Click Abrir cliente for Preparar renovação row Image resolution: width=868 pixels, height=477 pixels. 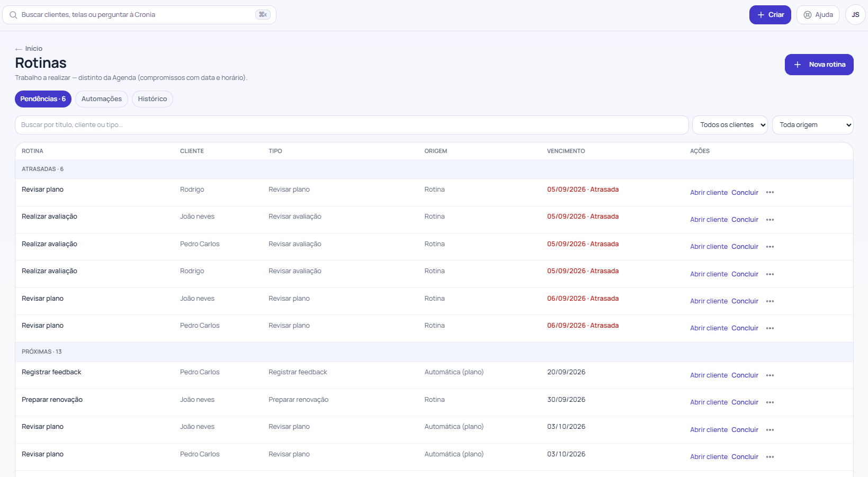pos(709,402)
